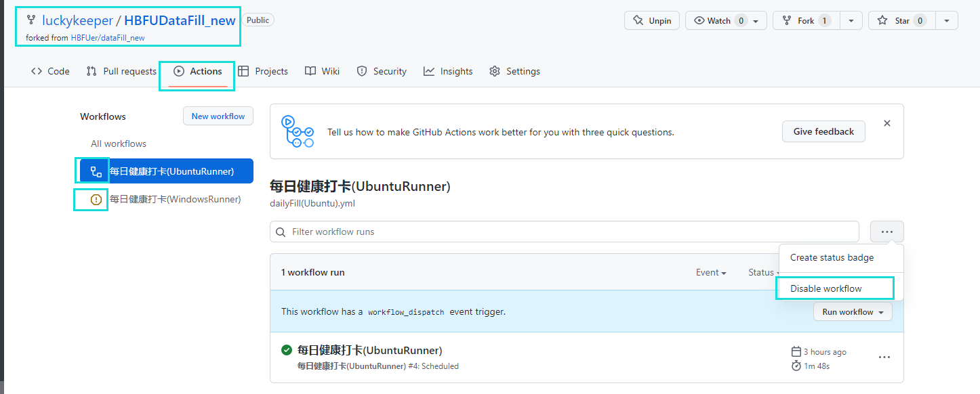The height and width of the screenshot is (394, 980).
Task: Star the repository
Action: (x=902, y=20)
